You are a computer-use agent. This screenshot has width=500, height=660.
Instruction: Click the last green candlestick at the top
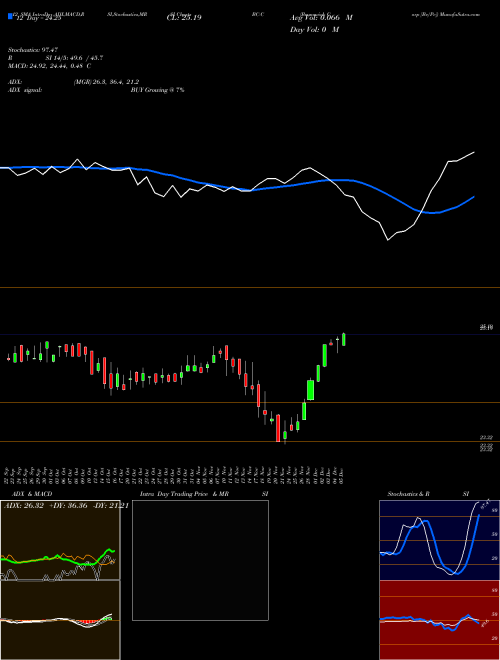tap(343, 339)
